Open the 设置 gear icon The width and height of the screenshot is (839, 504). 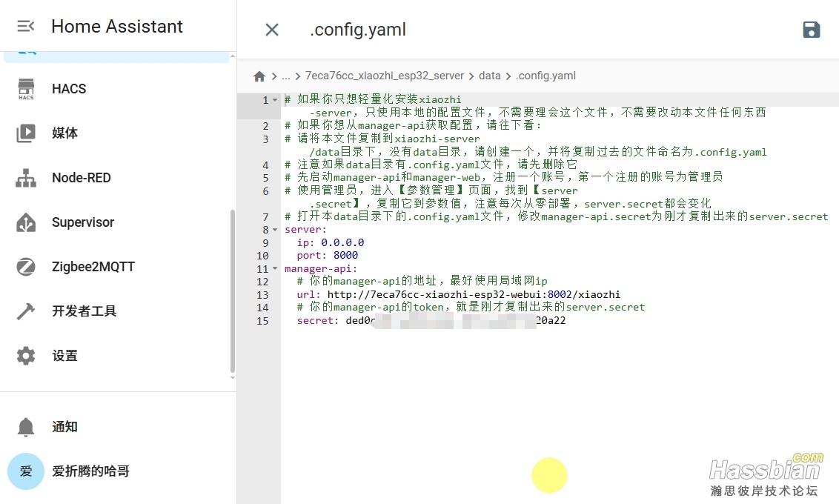click(x=26, y=355)
